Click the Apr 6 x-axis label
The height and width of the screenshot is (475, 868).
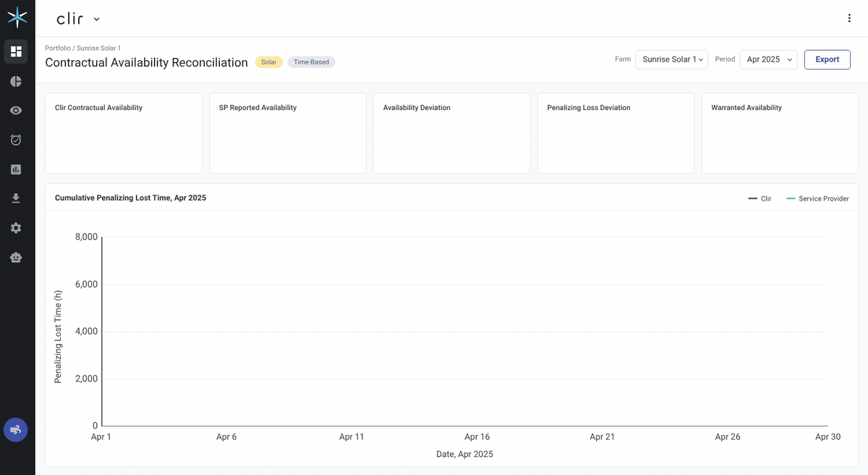pos(226,437)
